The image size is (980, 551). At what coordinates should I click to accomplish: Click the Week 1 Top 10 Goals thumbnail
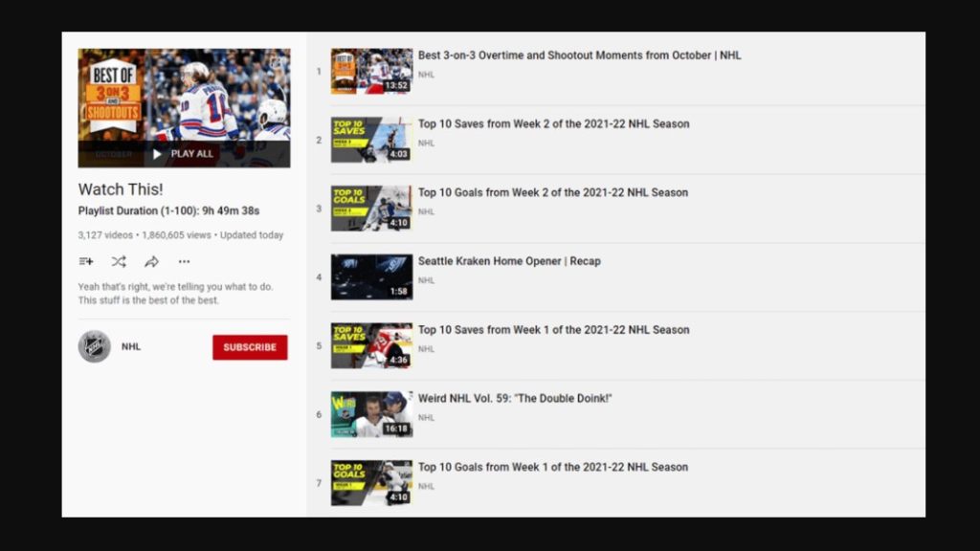click(x=372, y=483)
